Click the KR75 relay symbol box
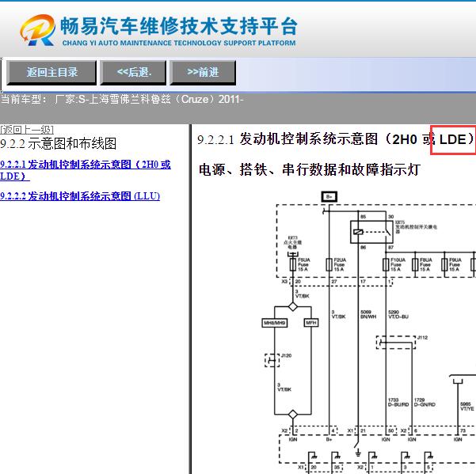 (x=371, y=232)
